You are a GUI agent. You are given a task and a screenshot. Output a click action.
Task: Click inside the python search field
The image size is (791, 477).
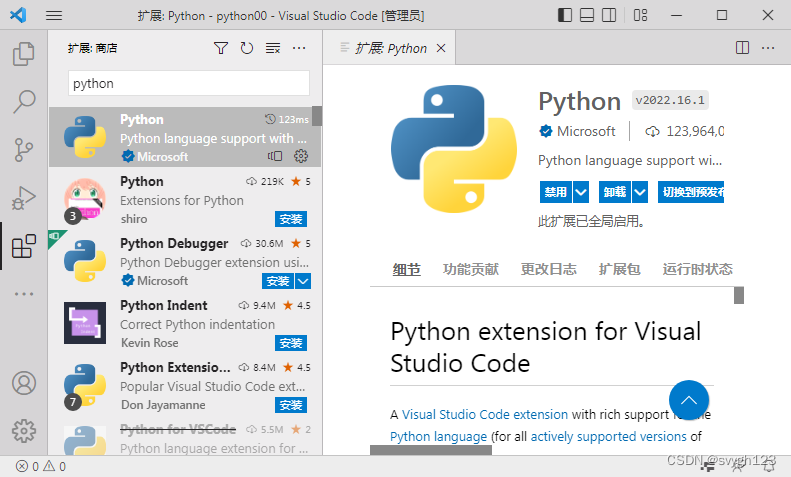(x=189, y=83)
